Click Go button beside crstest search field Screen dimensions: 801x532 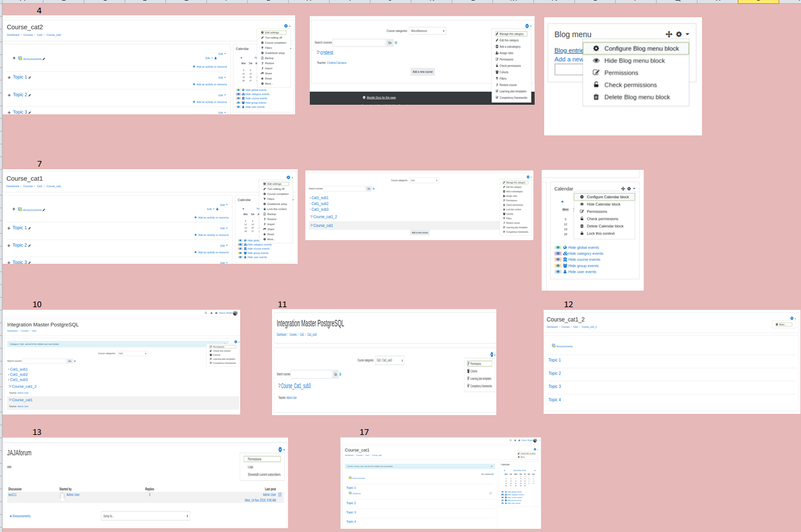point(390,43)
